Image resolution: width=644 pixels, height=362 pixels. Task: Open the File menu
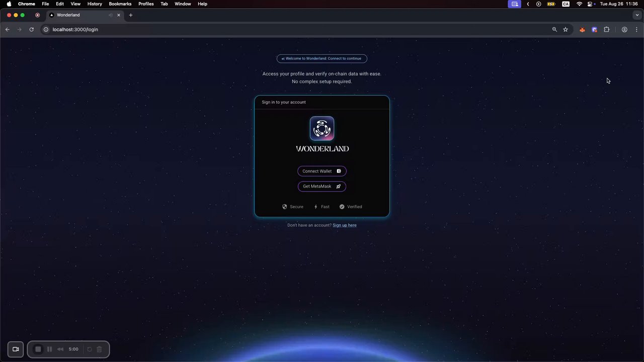[x=45, y=4]
